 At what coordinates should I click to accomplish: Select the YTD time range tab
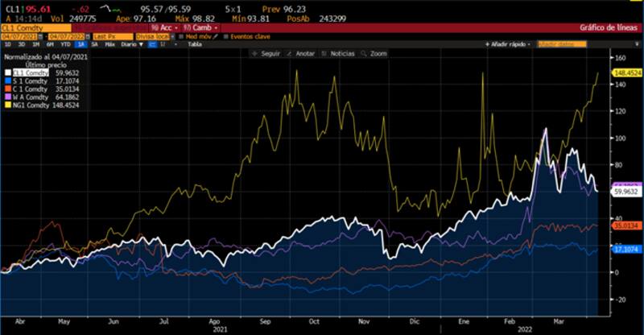pos(66,44)
